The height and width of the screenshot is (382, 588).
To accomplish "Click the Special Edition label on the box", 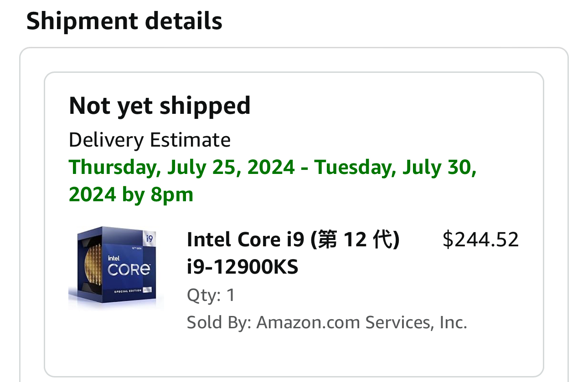I will pos(127,291).
